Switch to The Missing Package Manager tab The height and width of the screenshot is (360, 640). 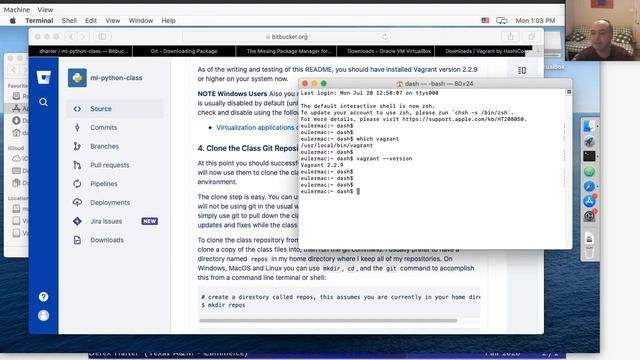point(286,51)
